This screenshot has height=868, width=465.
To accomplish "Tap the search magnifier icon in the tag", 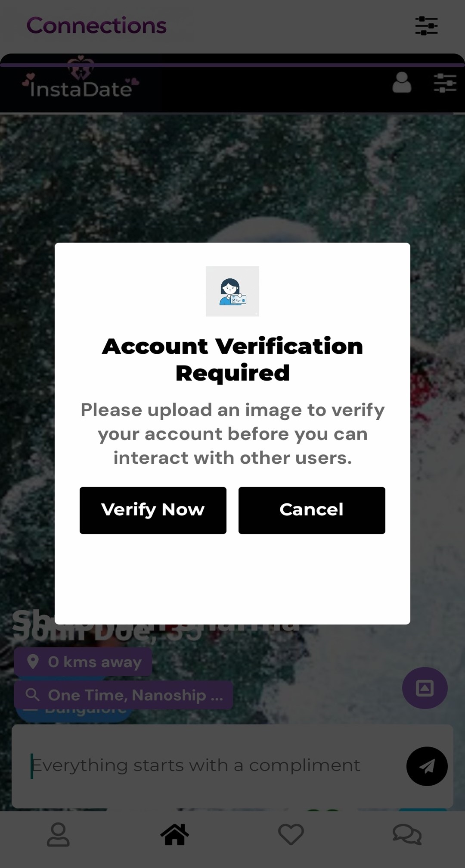I will (x=33, y=695).
